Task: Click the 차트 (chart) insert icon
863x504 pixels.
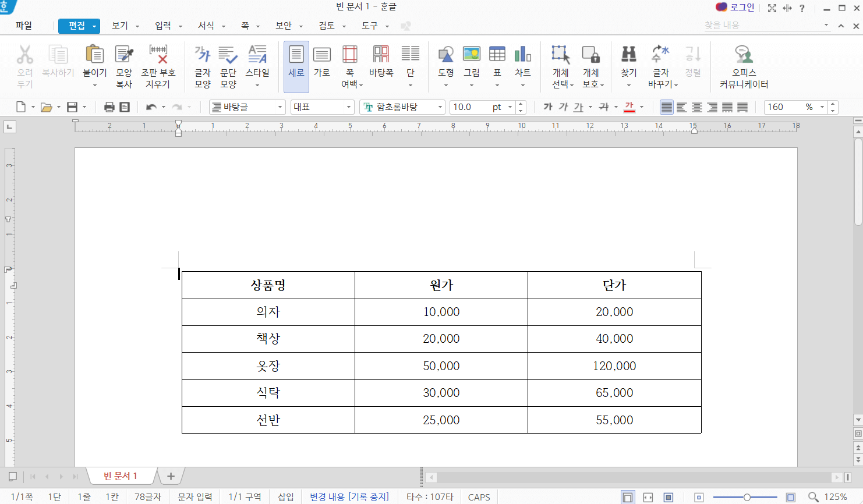Action: pyautogui.click(x=522, y=55)
